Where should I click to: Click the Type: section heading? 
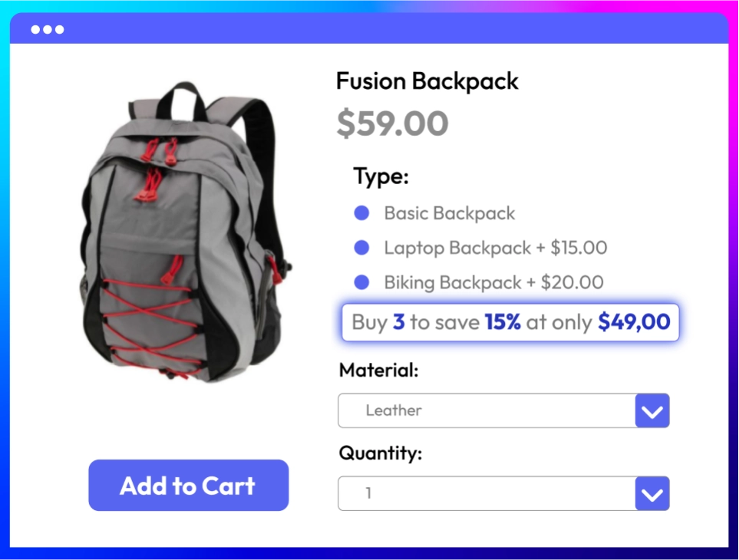pos(381,177)
